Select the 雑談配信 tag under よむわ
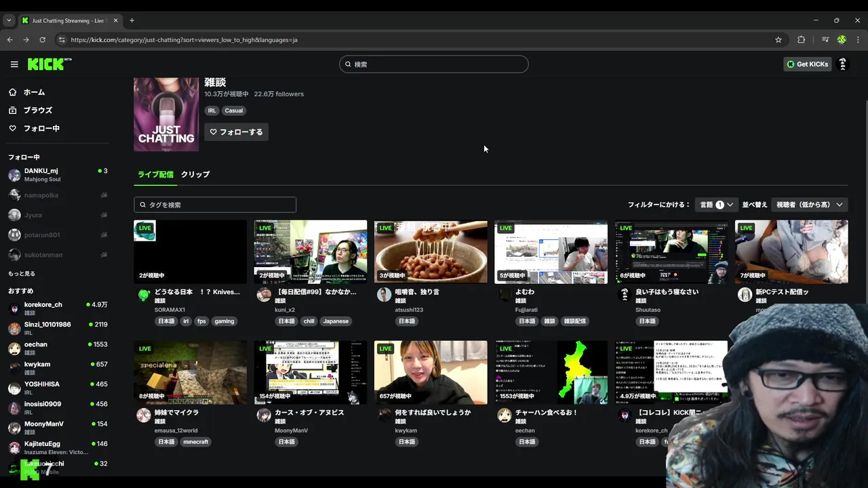The image size is (868, 488). [x=575, y=321]
